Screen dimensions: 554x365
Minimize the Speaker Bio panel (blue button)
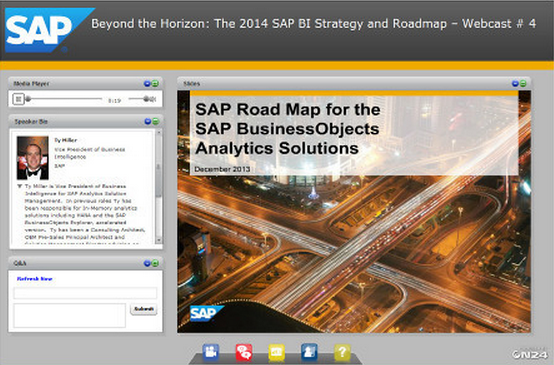pos(148,122)
